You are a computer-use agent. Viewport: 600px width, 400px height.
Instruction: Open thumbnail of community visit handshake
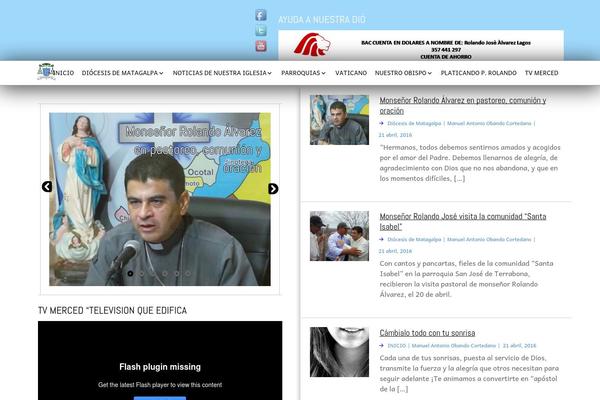point(339,236)
